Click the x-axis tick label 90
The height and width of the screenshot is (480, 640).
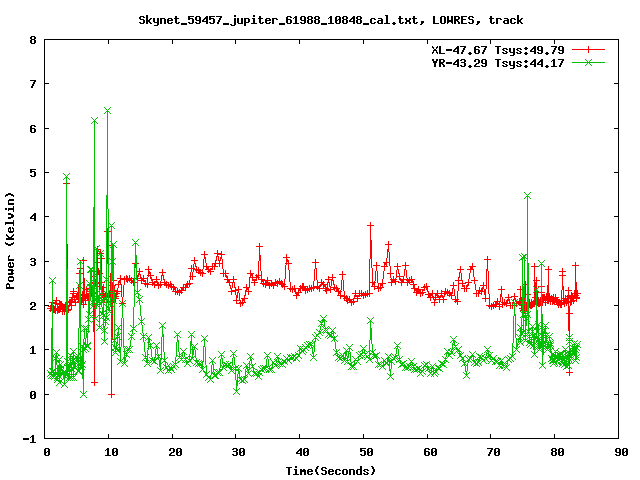621,452
